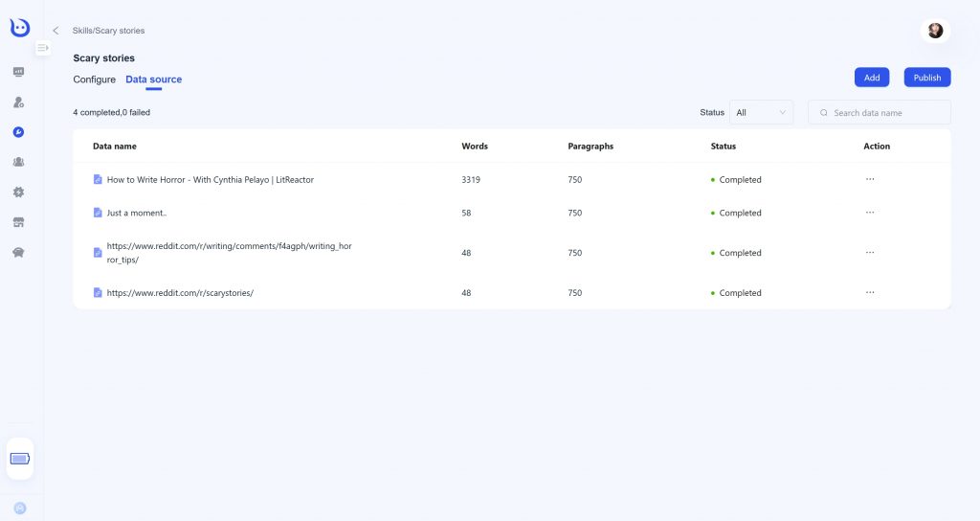Open action menu for the scarystories reddit row
This screenshot has width=980, height=521.
(870, 292)
